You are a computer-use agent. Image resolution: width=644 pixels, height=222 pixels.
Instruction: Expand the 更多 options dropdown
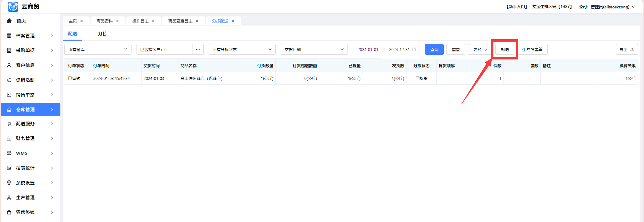pyautogui.click(x=480, y=50)
